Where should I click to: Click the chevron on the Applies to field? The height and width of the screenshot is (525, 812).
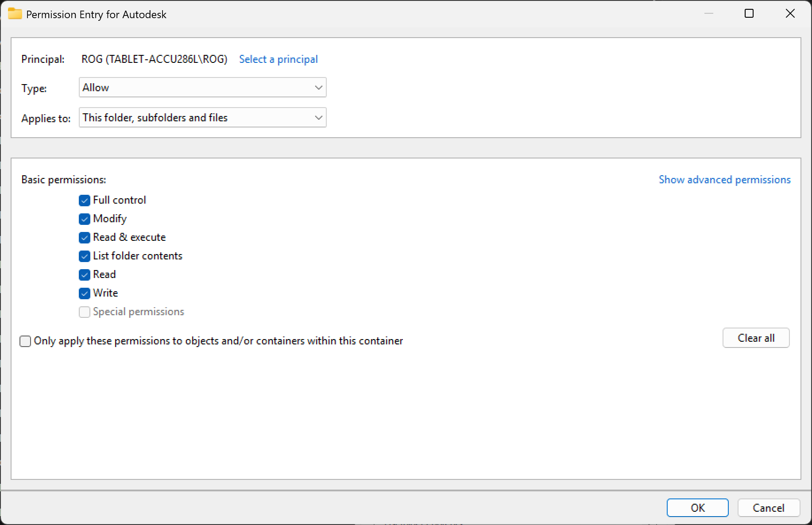[318, 117]
